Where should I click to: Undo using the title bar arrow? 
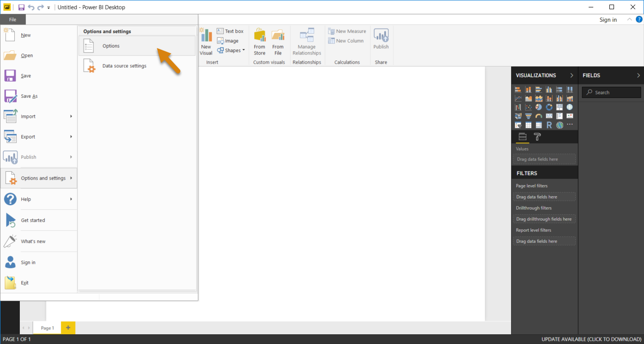tap(31, 7)
